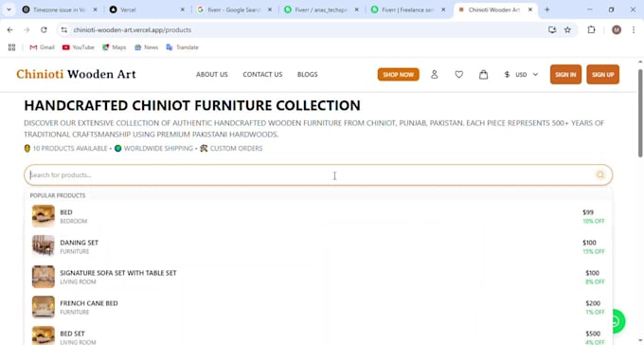This screenshot has height=345, width=644.
Task: Open Chrome three-dot menu
Action: (x=634, y=29)
